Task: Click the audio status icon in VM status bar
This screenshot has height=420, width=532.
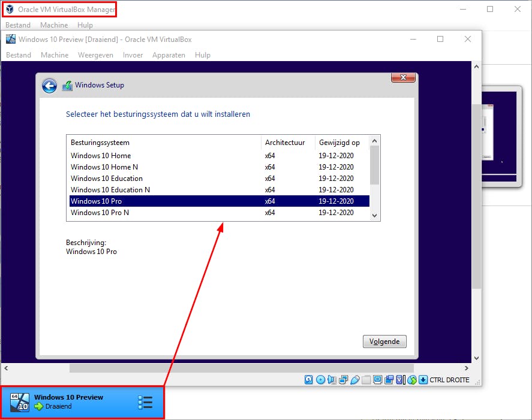Action: tap(332, 380)
